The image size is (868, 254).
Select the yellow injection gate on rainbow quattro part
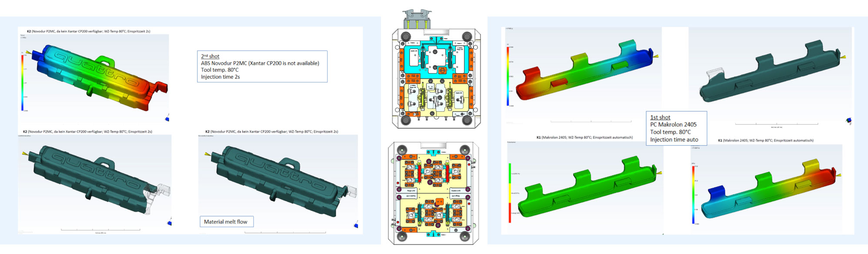tap(28, 52)
